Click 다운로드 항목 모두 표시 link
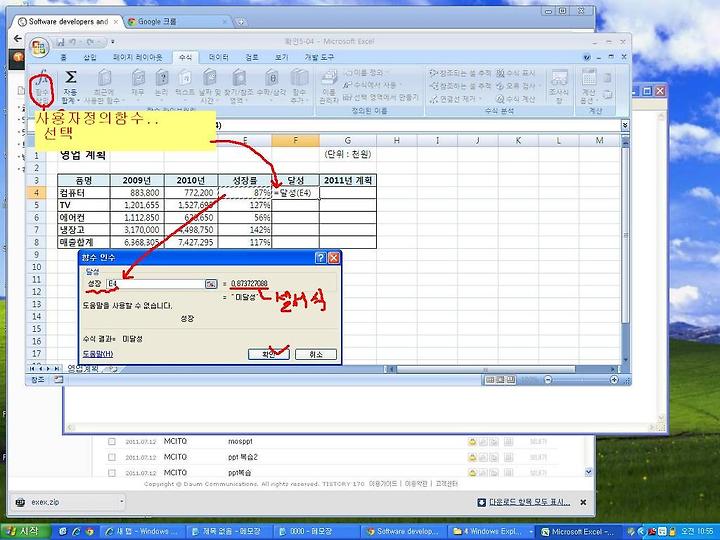This screenshot has width=720, height=540. click(529, 502)
